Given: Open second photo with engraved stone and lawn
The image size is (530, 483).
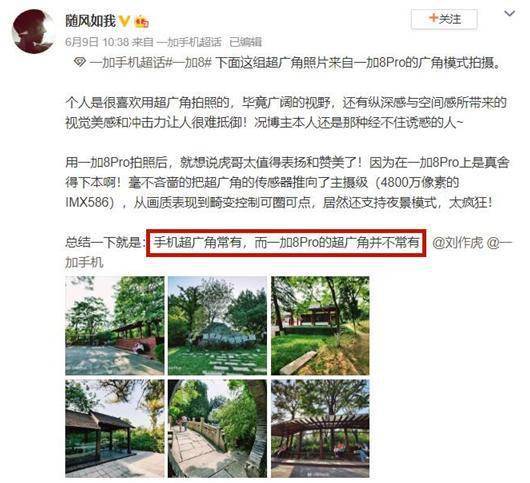Looking at the screenshot, I should pyautogui.click(x=217, y=325).
